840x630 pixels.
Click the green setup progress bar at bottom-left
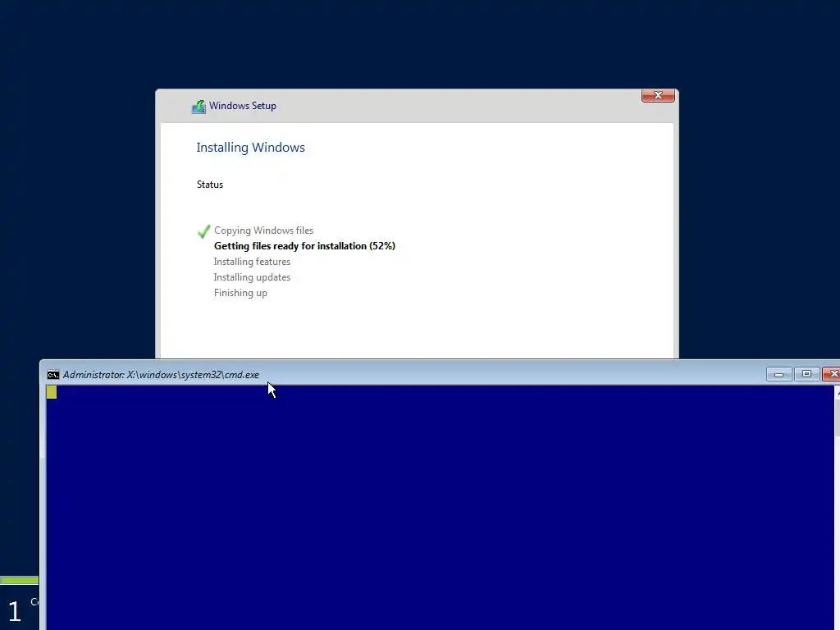click(20, 580)
